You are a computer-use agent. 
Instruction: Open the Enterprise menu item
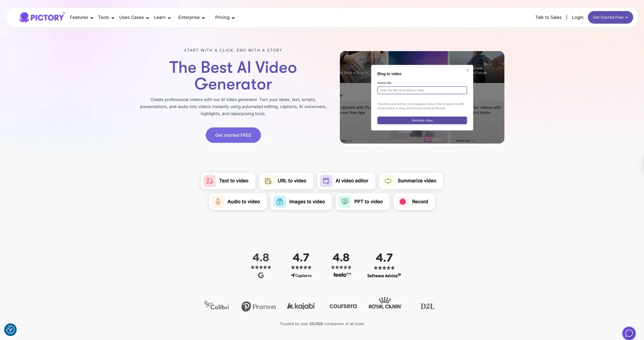point(191,17)
